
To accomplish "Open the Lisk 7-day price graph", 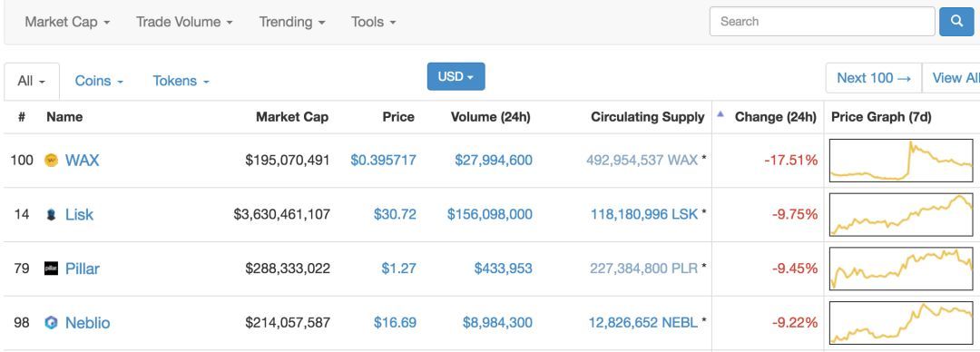I will click(x=901, y=214).
